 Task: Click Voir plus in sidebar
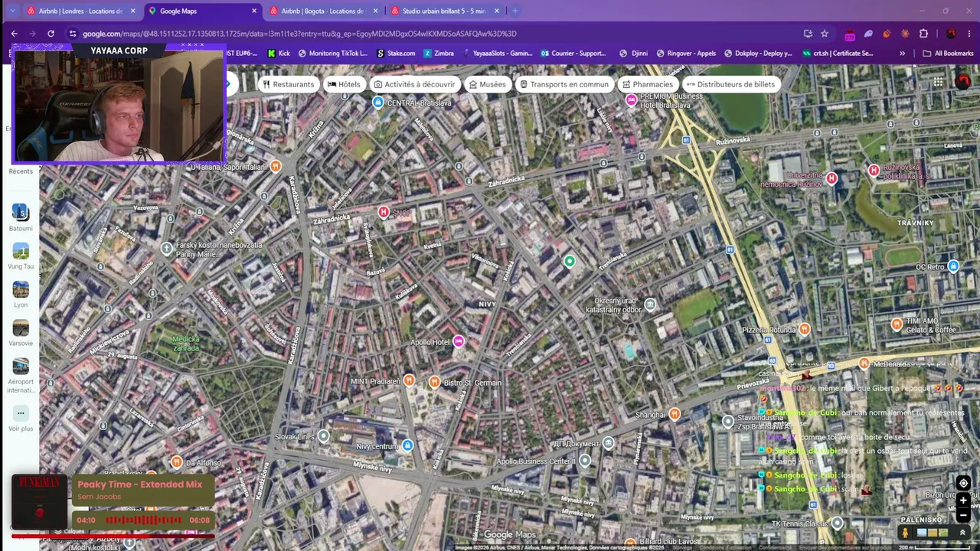tap(21, 418)
